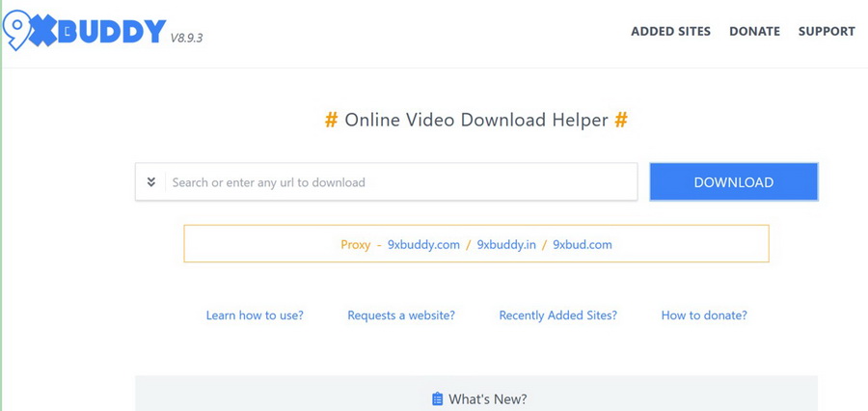Focus the URL search input field
Screen dimensions: 868x411
tap(400, 181)
